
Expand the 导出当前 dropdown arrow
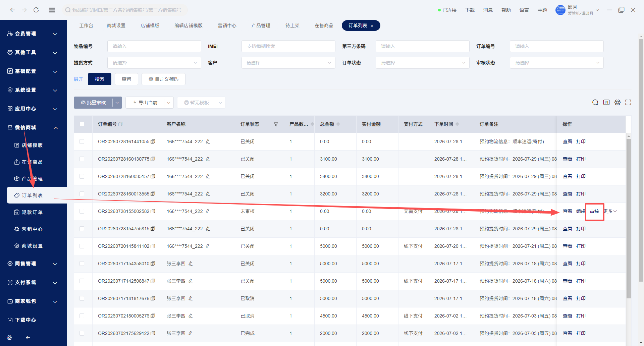point(169,103)
